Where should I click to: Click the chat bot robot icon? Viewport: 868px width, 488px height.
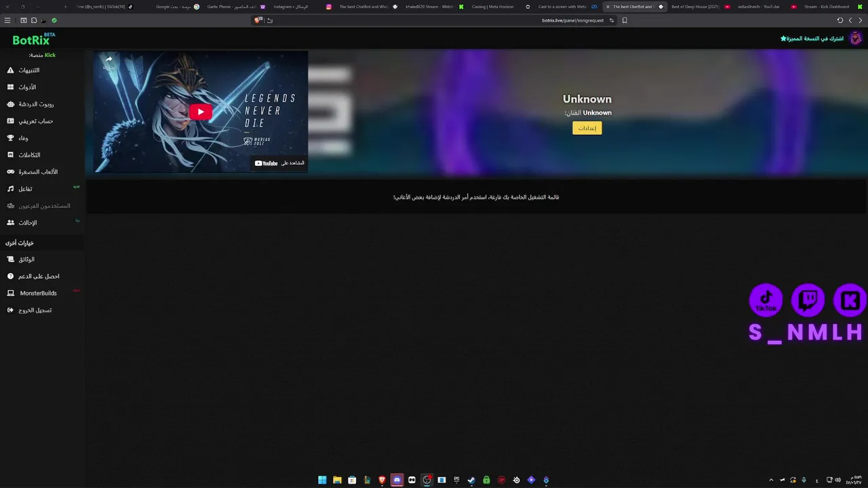(x=10, y=104)
